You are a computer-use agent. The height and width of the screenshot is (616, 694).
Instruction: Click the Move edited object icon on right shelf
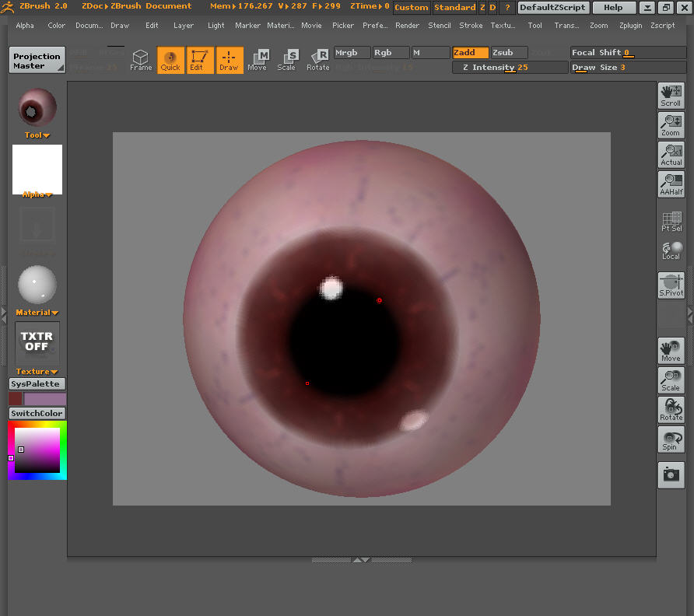tap(671, 351)
